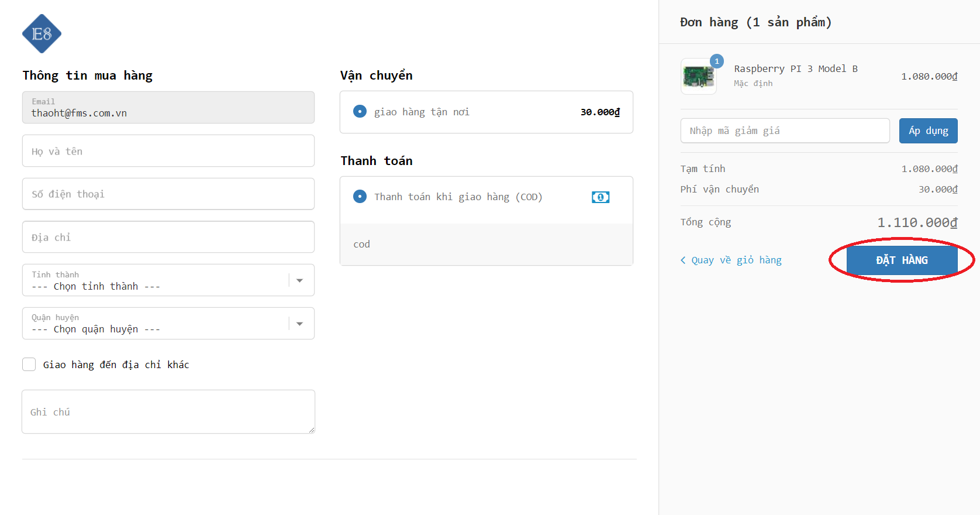Tick Giao hàng đến địa chỉ khác checkbox
Viewport: 980px width, 515px height.
pos(29,365)
